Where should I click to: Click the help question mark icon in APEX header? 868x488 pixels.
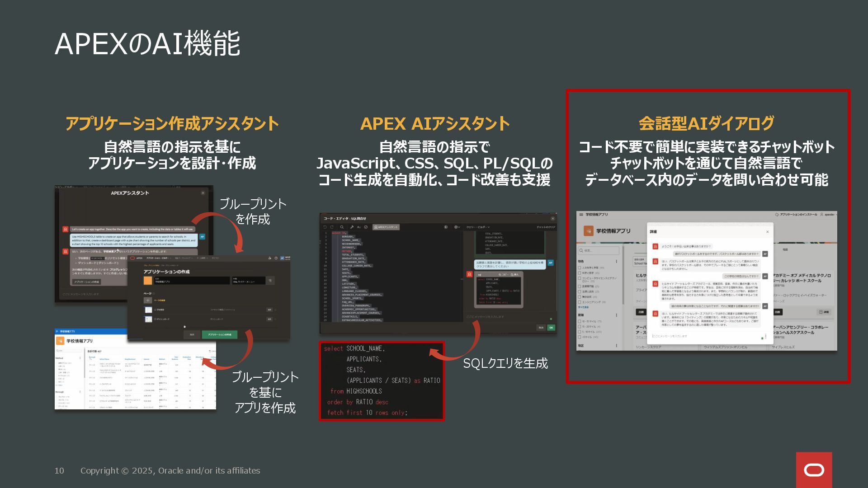coord(276,258)
